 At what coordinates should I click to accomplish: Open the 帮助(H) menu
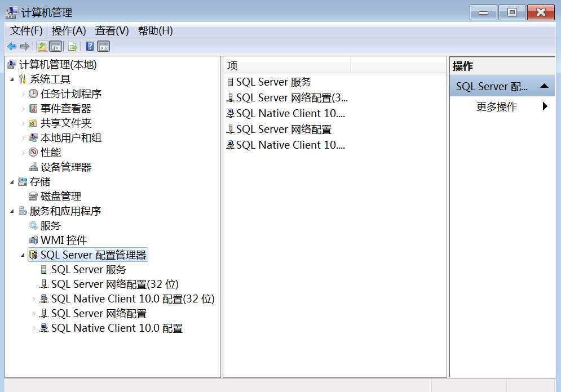tap(155, 31)
